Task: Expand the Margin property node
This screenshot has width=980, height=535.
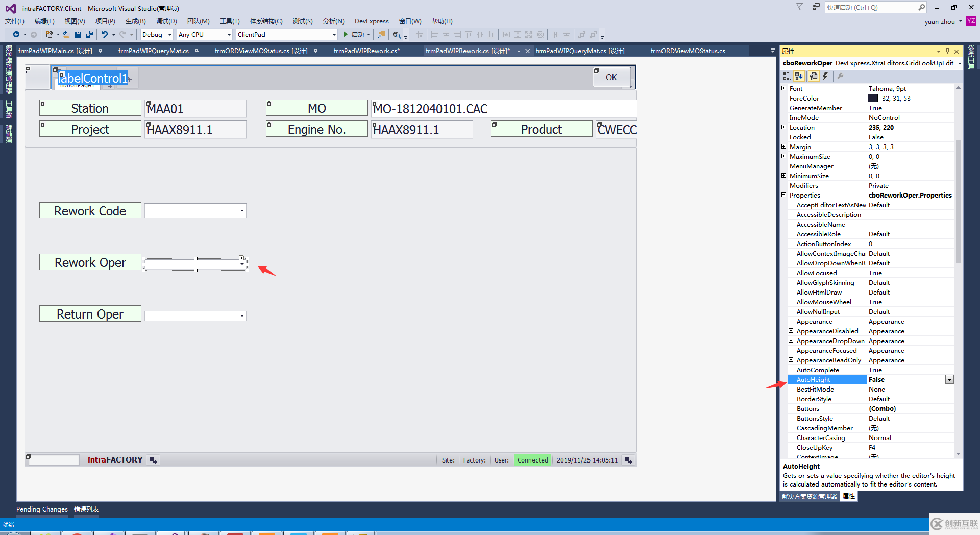Action: (784, 147)
